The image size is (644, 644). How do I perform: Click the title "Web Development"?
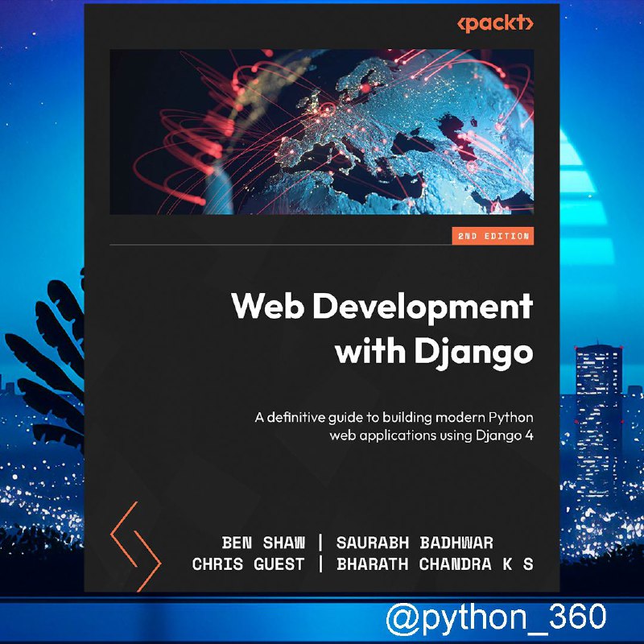coord(382,307)
